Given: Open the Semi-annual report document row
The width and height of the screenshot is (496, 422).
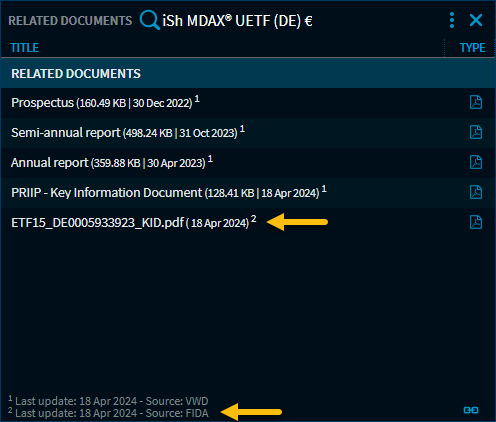Looking at the screenshot, I should (x=248, y=133).
